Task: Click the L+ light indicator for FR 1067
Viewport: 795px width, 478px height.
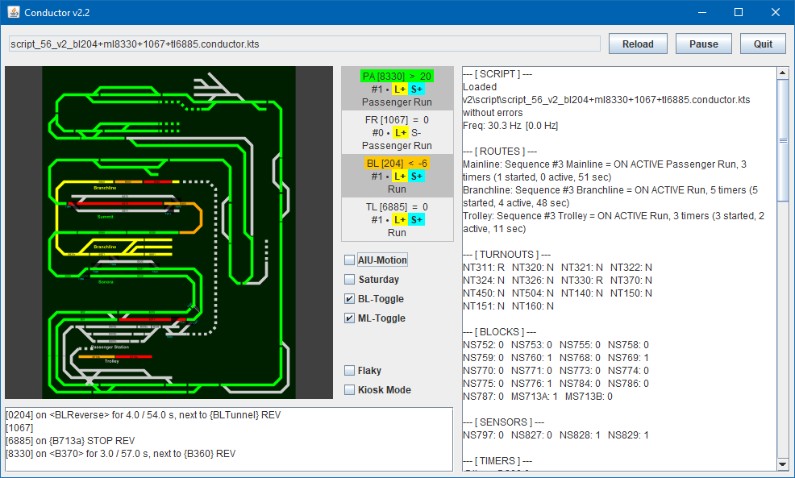Action: pos(399,132)
